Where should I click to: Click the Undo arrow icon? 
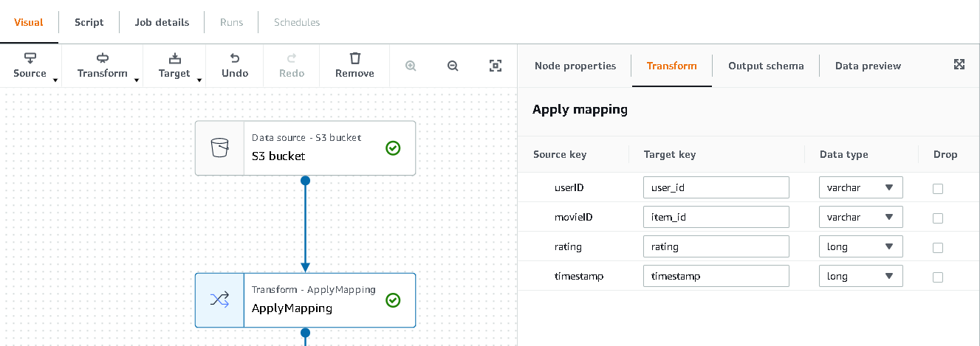[235, 58]
